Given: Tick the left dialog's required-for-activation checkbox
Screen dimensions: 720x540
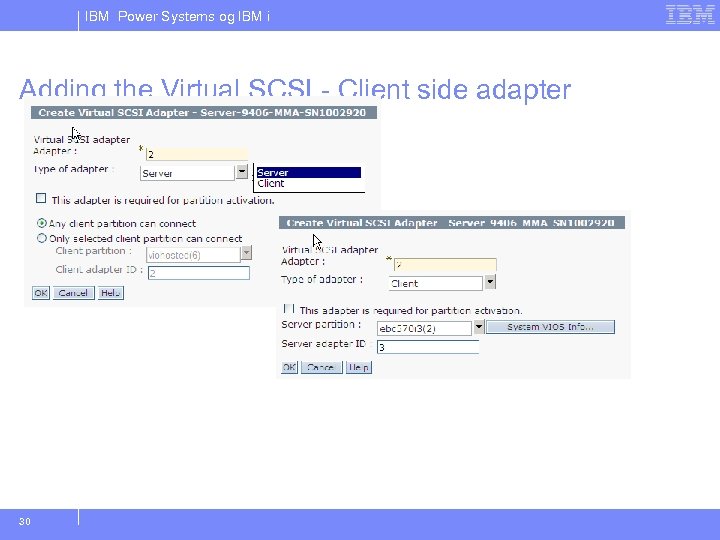Looking at the screenshot, I should [41, 198].
